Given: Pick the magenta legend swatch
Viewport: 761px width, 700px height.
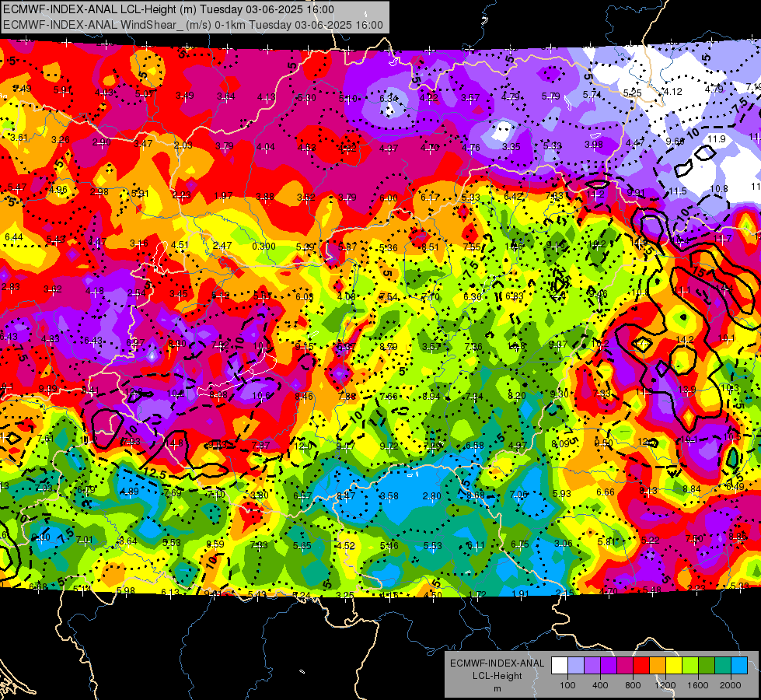Looking at the screenshot, I should point(625,666).
